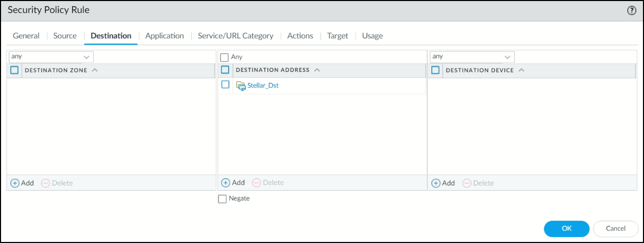Click the Stellar_Dst address group icon
The height and width of the screenshot is (243, 644).
coord(241,85)
